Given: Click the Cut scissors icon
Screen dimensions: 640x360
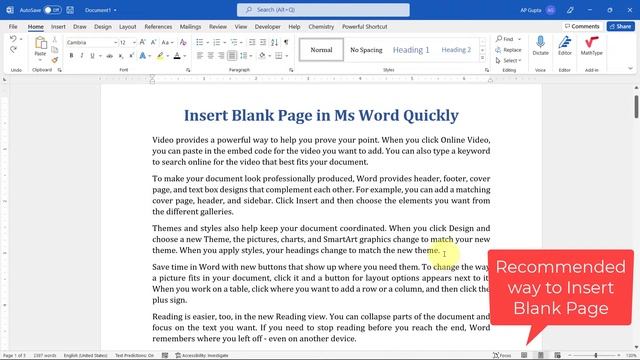Looking at the screenshot, I should click(x=55, y=40).
